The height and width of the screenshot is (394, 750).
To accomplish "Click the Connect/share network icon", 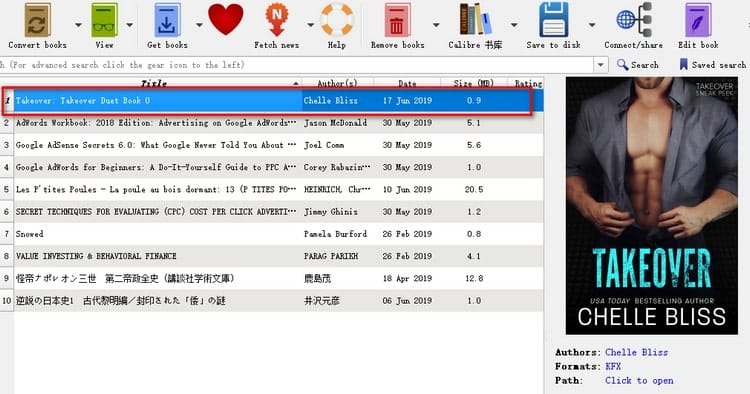I will click(634, 20).
